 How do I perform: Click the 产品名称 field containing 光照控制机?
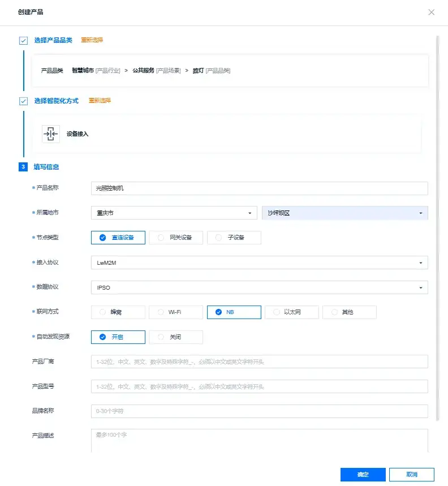(259, 188)
